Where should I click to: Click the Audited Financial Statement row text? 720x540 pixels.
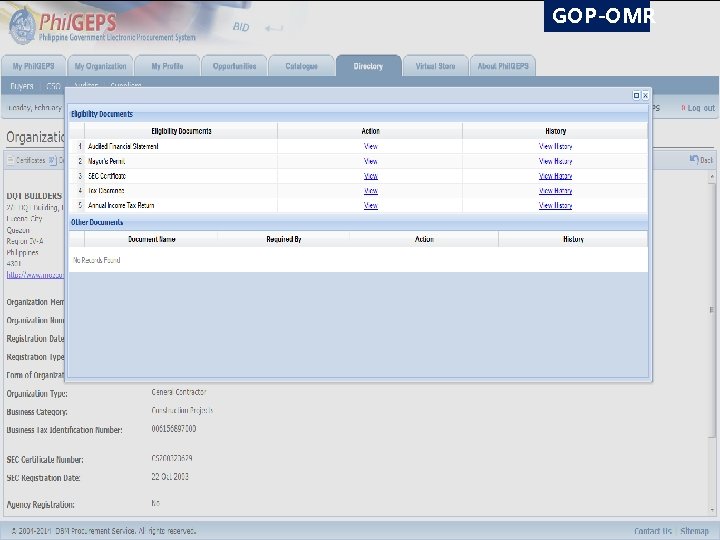point(123,146)
